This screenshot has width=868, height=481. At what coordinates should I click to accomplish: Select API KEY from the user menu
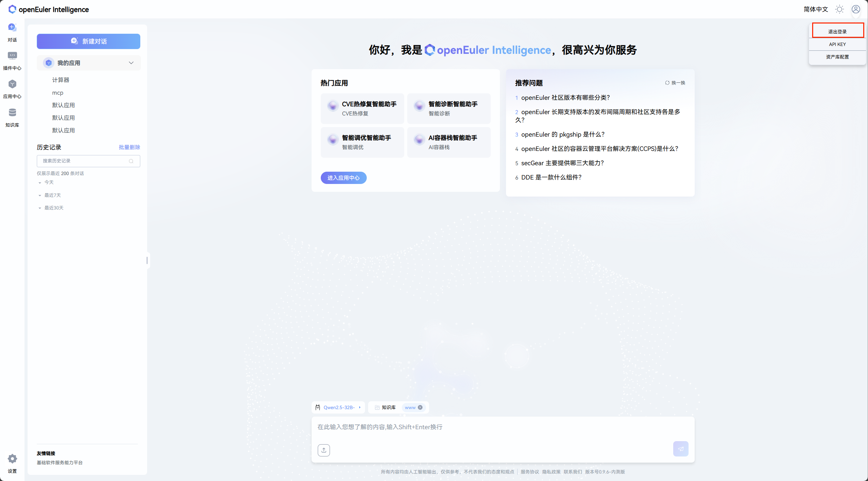click(837, 44)
